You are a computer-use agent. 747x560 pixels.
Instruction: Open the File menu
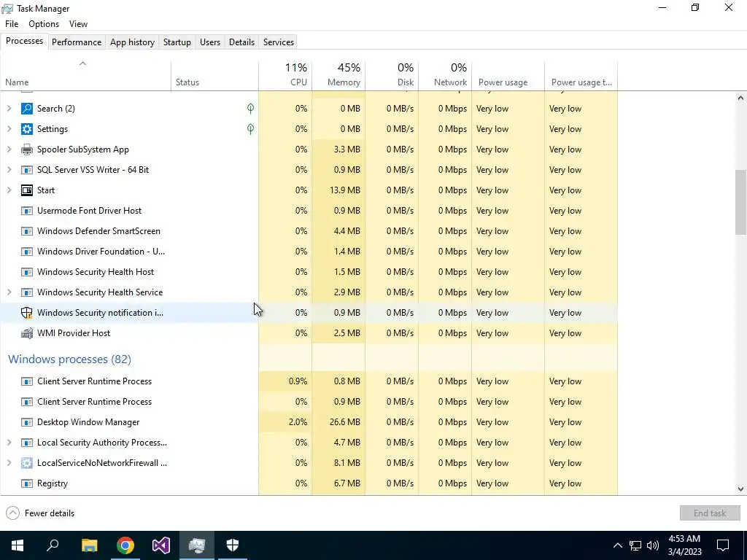click(12, 24)
